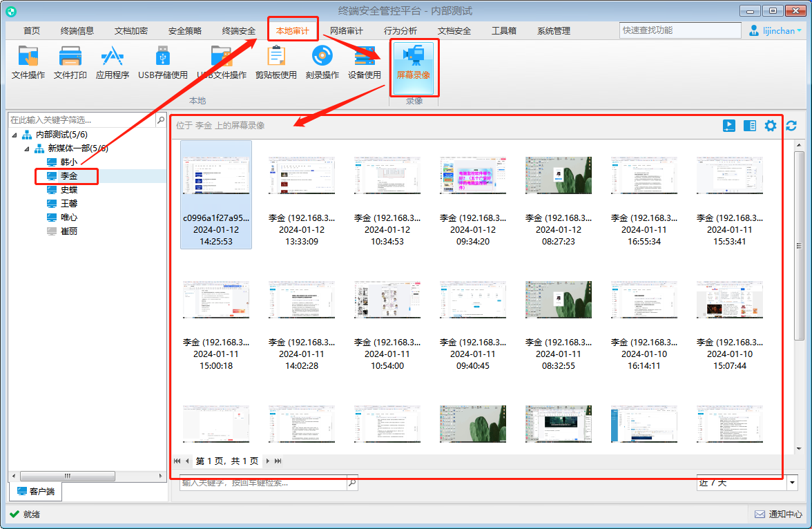This screenshot has height=529, width=812.
Task: Switch to the 文档安全 tab
Action: (x=454, y=30)
